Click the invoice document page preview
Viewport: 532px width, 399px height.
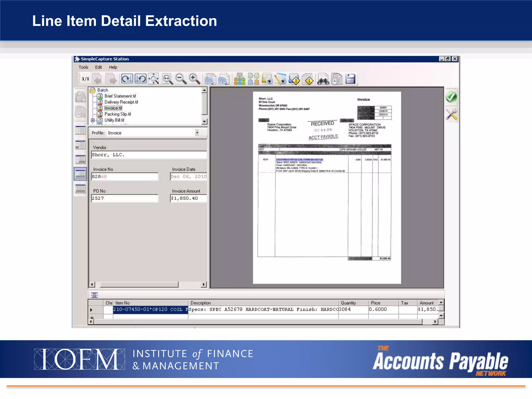327,188
